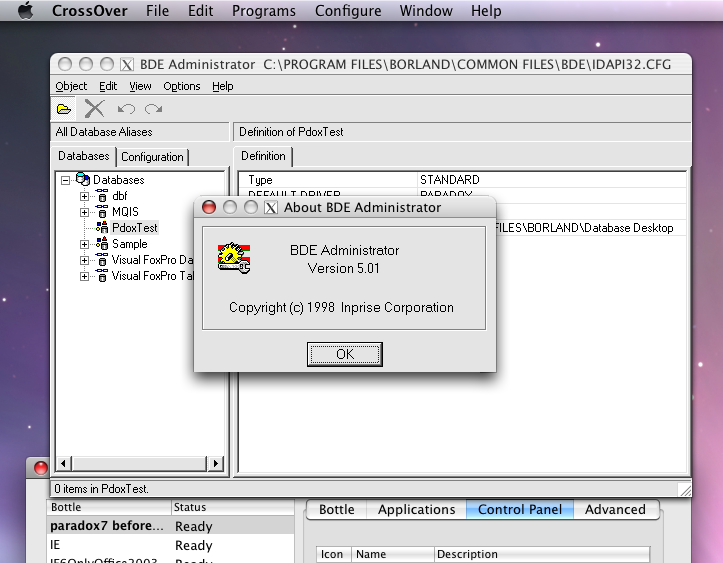The width and height of the screenshot is (723, 563).
Task: Select the MQIS tree item
Action: [125, 212]
